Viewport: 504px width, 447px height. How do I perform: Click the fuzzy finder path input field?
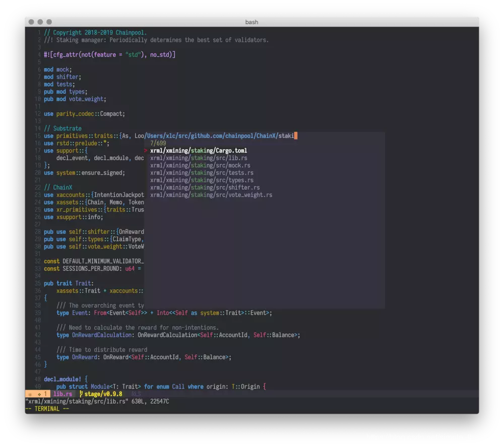pos(221,136)
